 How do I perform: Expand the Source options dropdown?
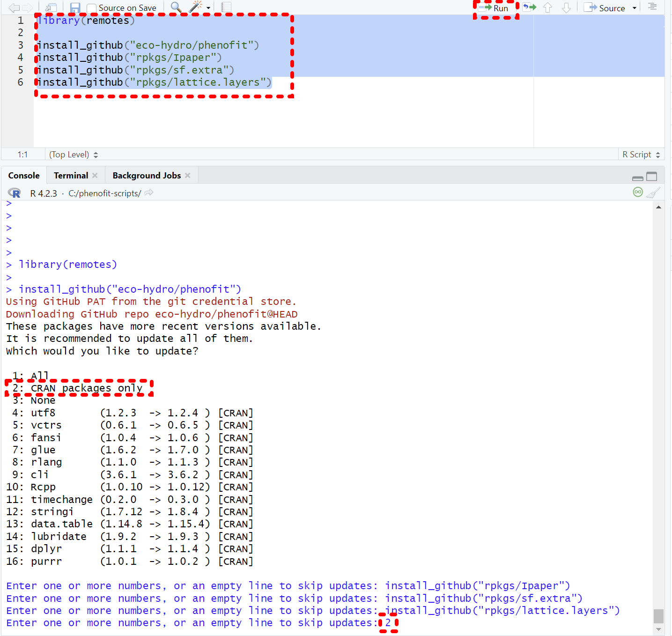[635, 8]
